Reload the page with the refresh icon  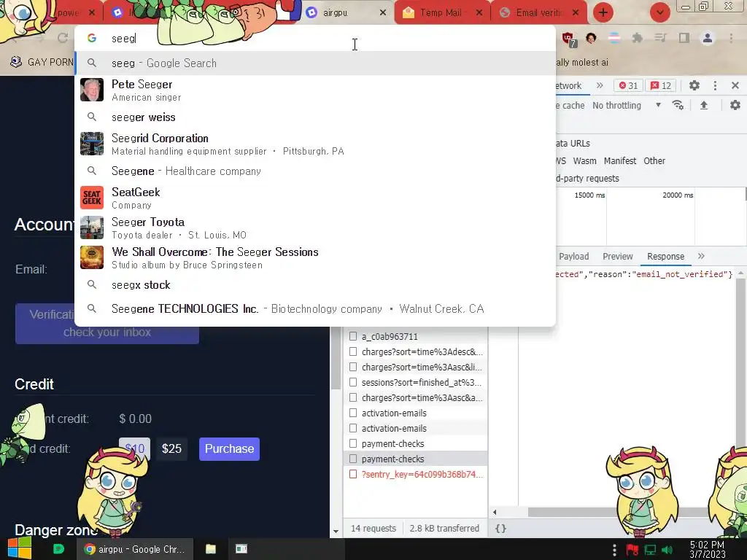63,38
